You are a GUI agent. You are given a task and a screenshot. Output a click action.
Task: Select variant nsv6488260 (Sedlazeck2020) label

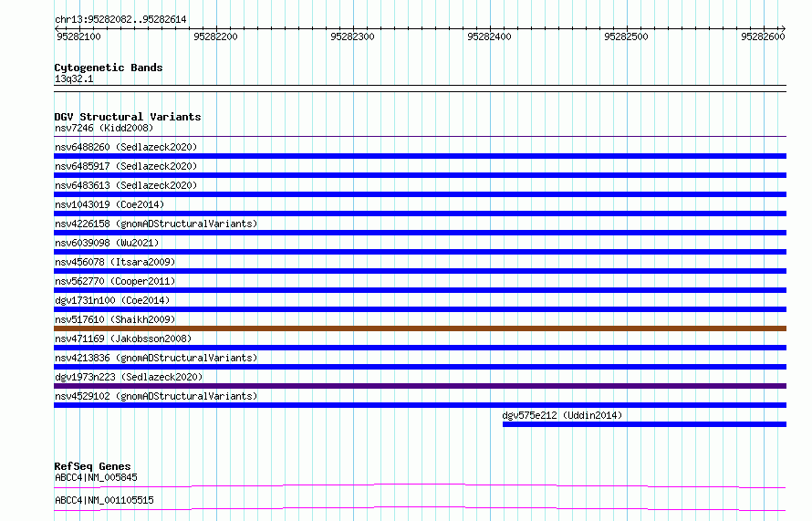coord(126,147)
